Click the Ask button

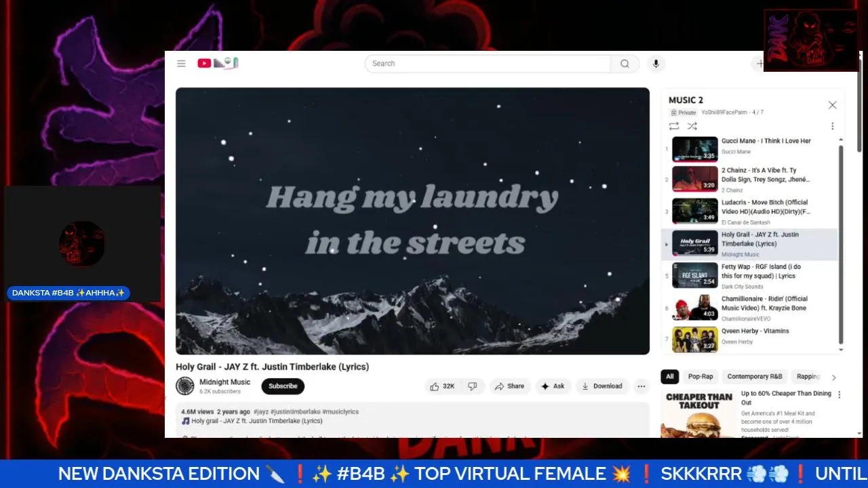point(553,386)
